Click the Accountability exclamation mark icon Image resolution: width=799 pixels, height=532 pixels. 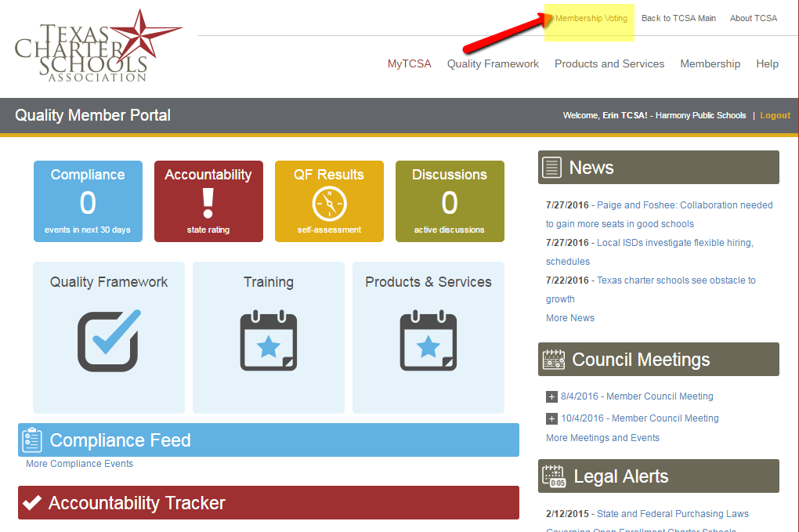208,204
